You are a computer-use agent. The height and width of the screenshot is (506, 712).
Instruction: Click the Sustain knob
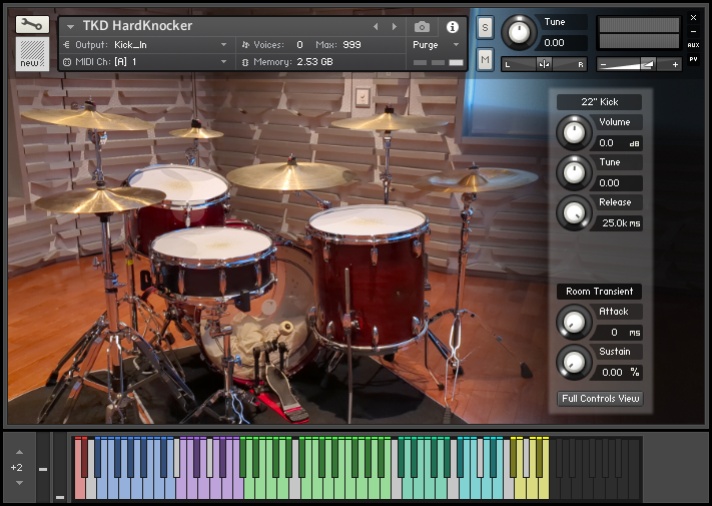(574, 362)
